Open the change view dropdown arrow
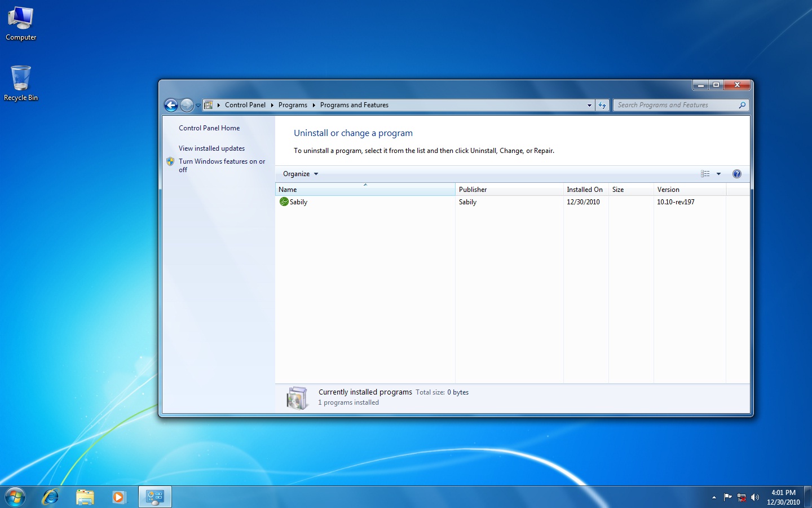 point(718,174)
